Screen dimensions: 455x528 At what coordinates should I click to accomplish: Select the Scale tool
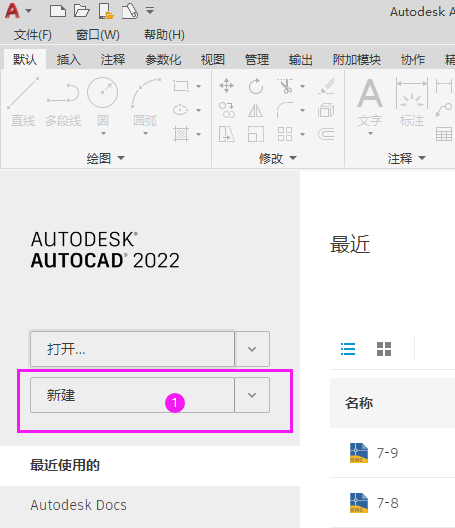[256, 134]
